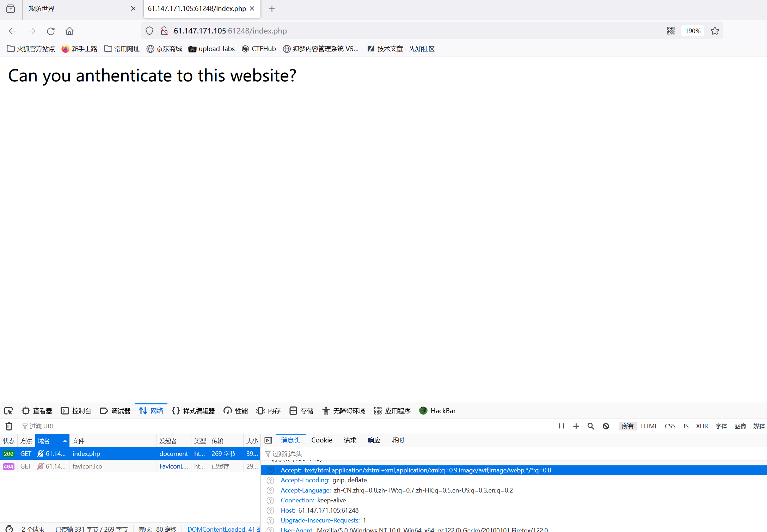Click the insecure connection lock icon

tap(164, 31)
